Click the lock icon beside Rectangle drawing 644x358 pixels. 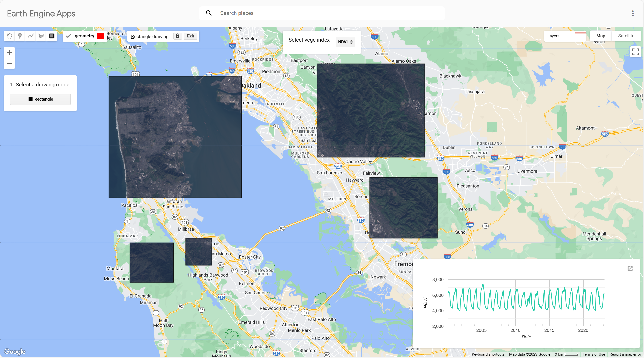178,36
